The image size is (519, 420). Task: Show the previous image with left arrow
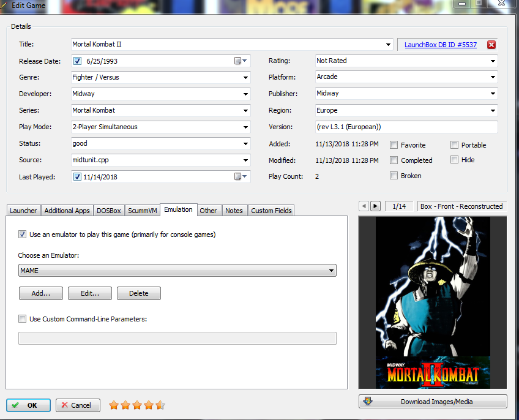point(364,206)
